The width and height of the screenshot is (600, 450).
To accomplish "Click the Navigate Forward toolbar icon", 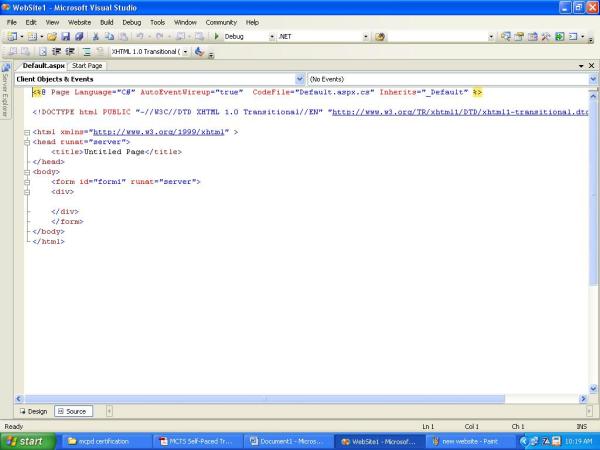I will click(199, 37).
